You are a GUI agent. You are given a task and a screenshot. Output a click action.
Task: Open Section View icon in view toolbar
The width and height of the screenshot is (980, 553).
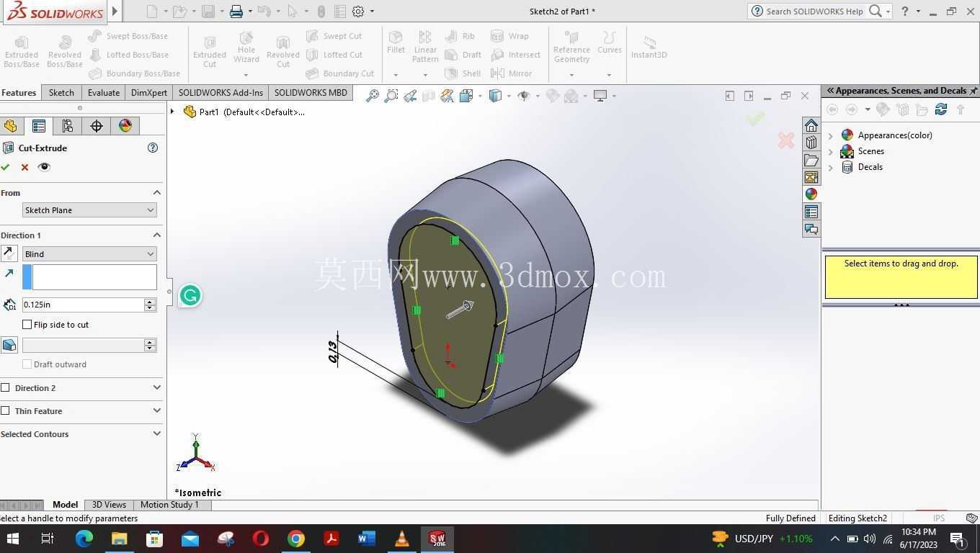429,96
